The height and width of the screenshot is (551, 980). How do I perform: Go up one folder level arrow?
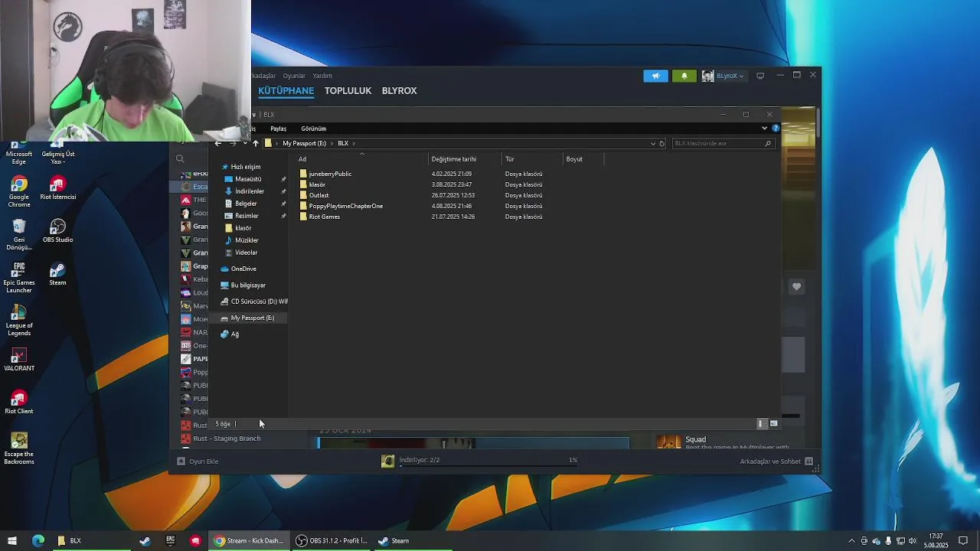(x=256, y=143)
